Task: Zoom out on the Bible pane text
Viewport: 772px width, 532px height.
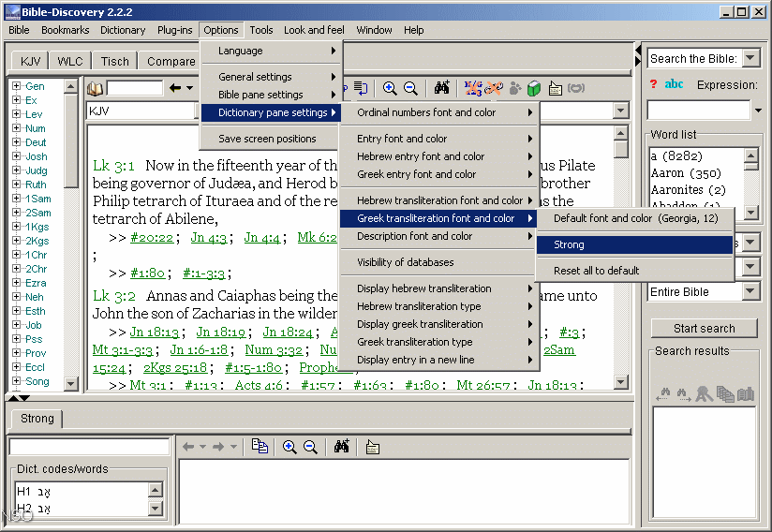Action: point(410,88)
